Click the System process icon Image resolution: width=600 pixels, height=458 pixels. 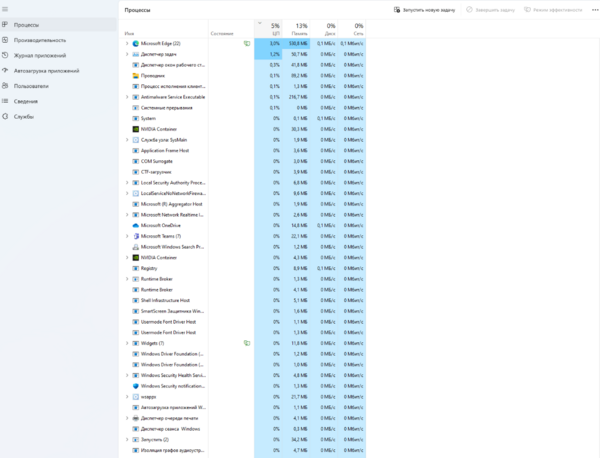tap(135, 119)
